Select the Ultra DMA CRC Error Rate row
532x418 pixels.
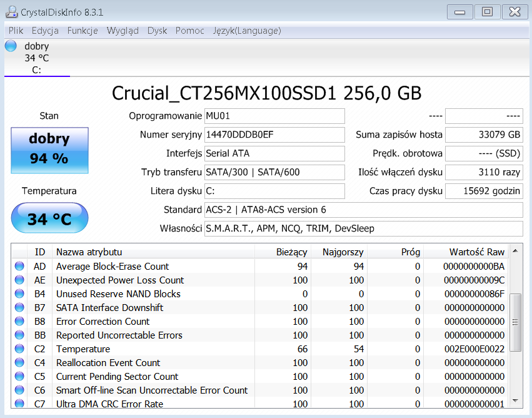tap(261, 403)
